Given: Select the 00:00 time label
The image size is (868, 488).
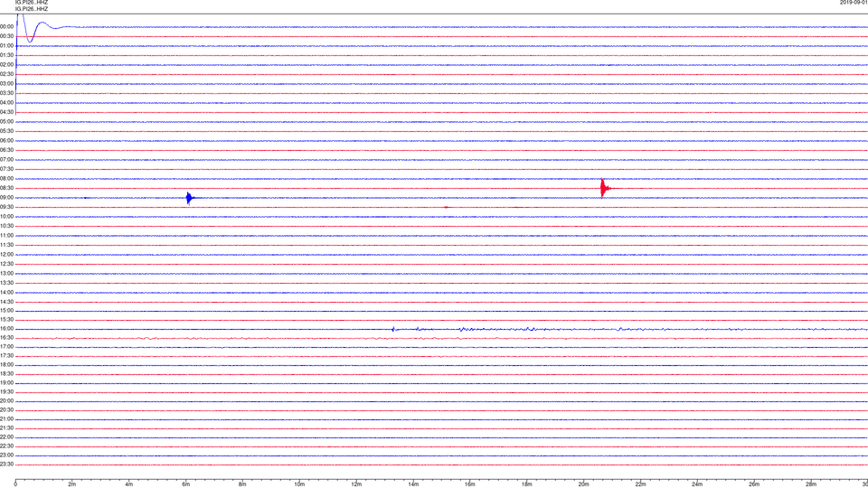Looking at the screenshot, I should click(x=6, y=26).
